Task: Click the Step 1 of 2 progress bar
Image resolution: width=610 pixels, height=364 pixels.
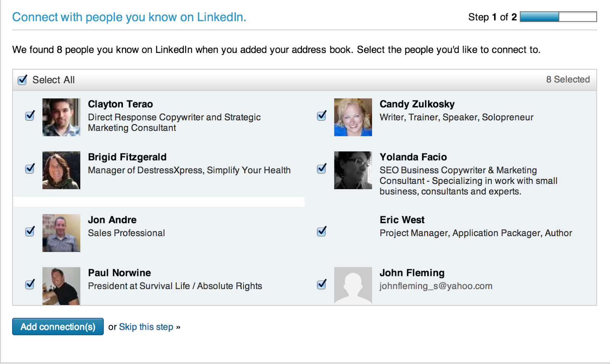Action: 558,17
